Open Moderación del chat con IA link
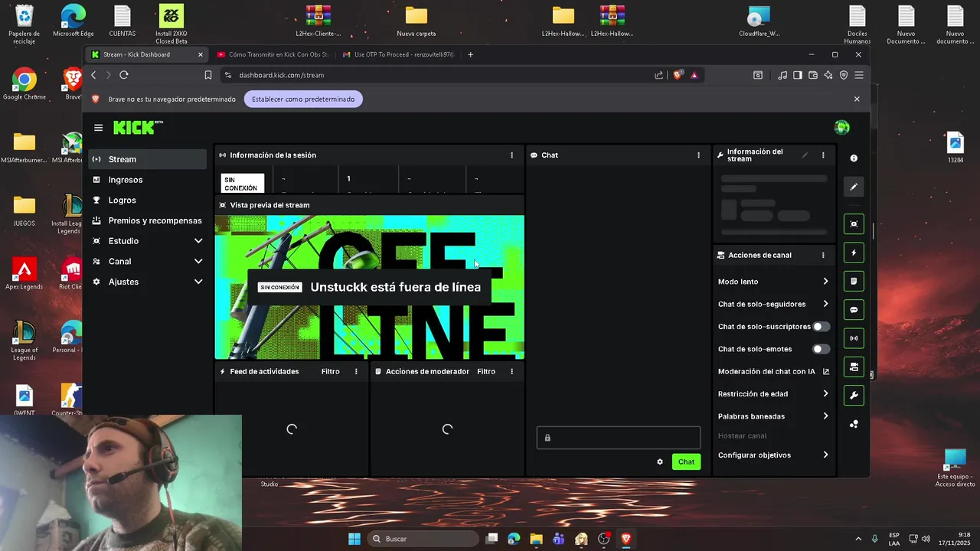Viewport: 980px width, 551px height. pos(773,372)
